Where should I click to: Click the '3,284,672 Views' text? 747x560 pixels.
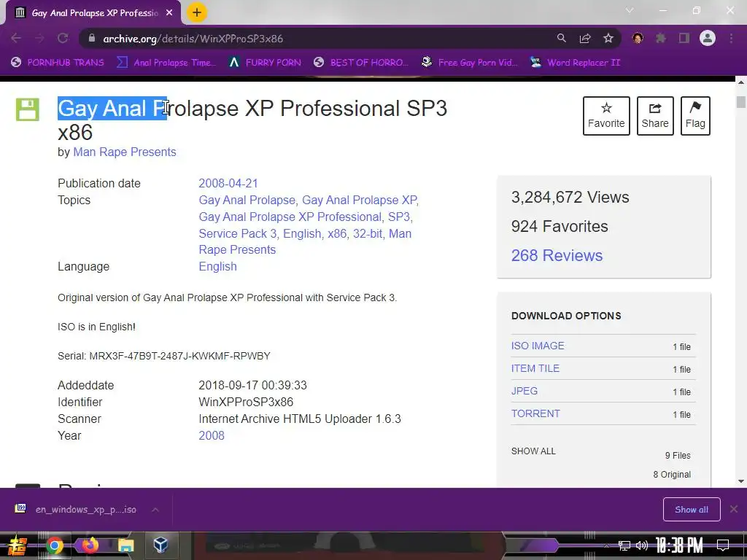coord(570,197)
